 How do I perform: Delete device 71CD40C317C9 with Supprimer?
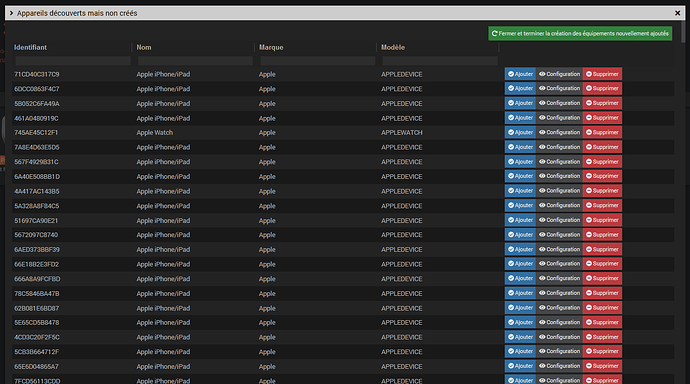point(602,74)
